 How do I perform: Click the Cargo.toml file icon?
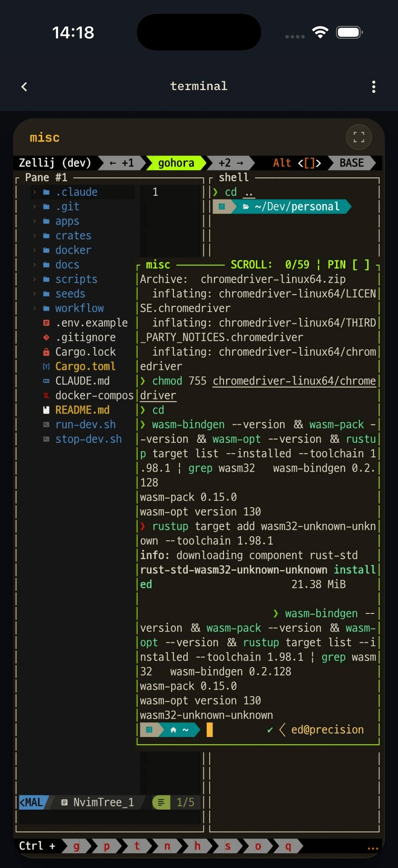pyautogui.click(x=46, y=367)
